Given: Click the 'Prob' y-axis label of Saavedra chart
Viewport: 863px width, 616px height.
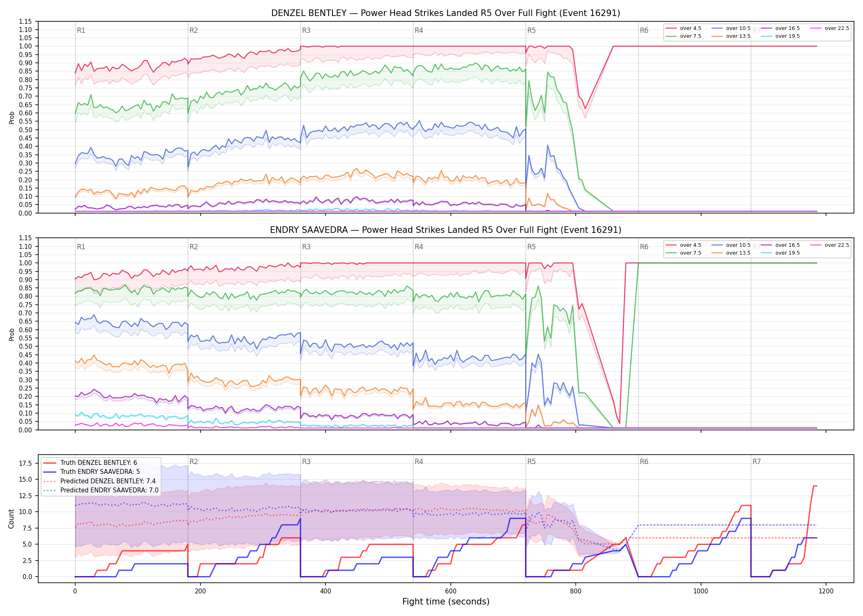Looking at the screenshot, I should coord(12,334).
